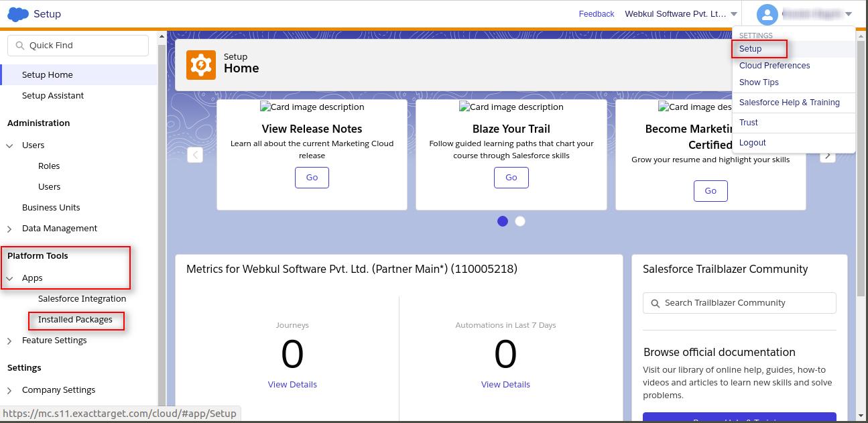Open the user account dropdown arrow
Viewport: 868px width, 423px height.
(x=849, y=14)
